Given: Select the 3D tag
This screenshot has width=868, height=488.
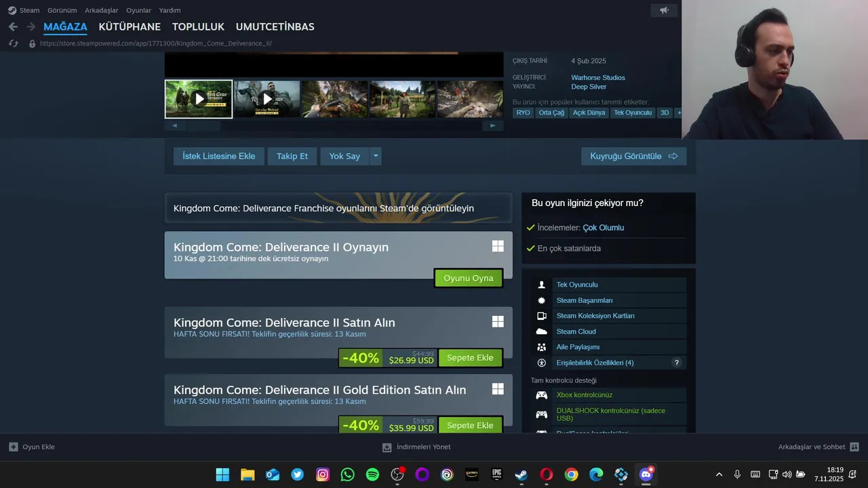Looking at the screenshot, I should 665,113.
